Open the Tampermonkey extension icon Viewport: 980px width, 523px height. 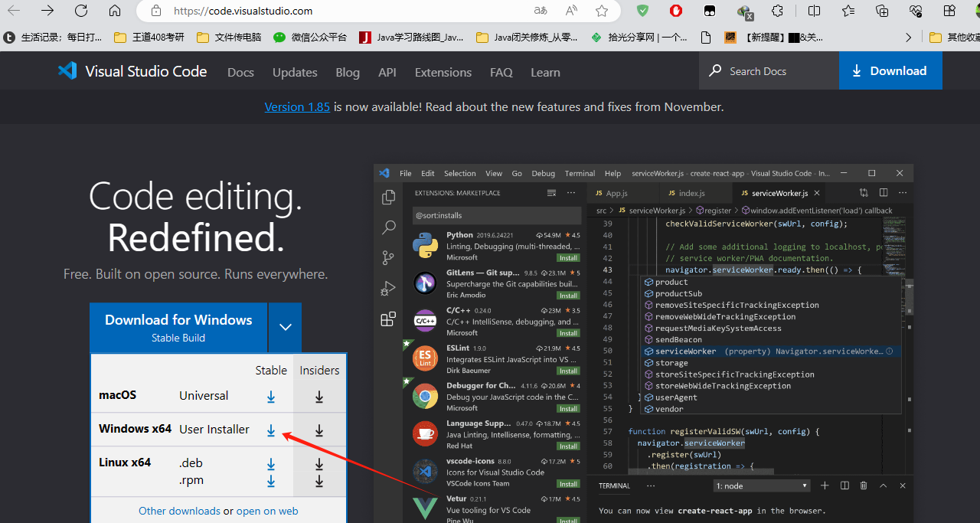point(710,11)
